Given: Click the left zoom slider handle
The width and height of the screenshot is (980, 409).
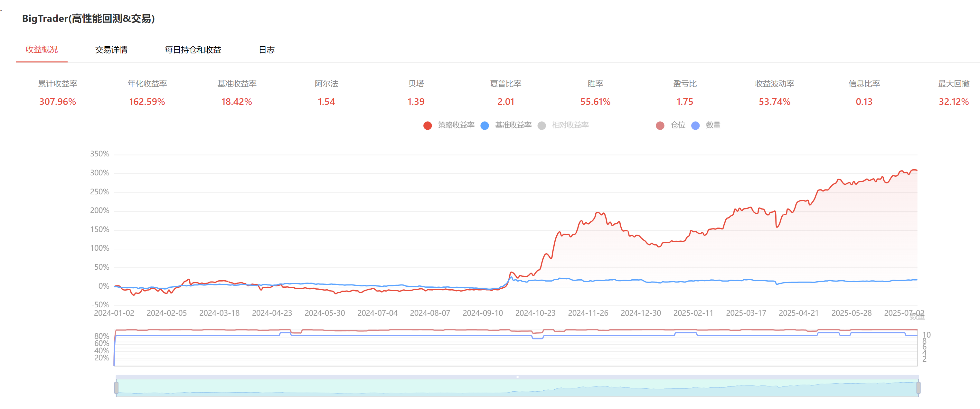Looking at the screenshot, I should coord(117,388).
